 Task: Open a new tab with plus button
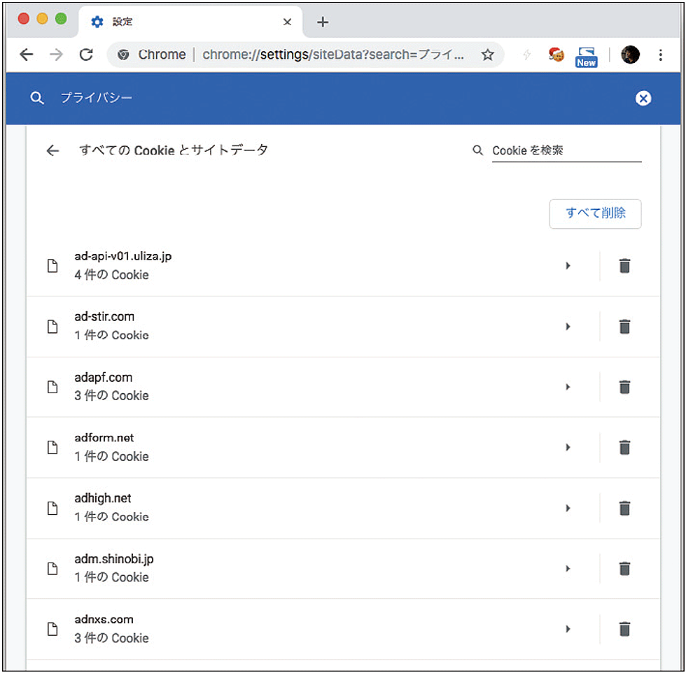point(322,22)
